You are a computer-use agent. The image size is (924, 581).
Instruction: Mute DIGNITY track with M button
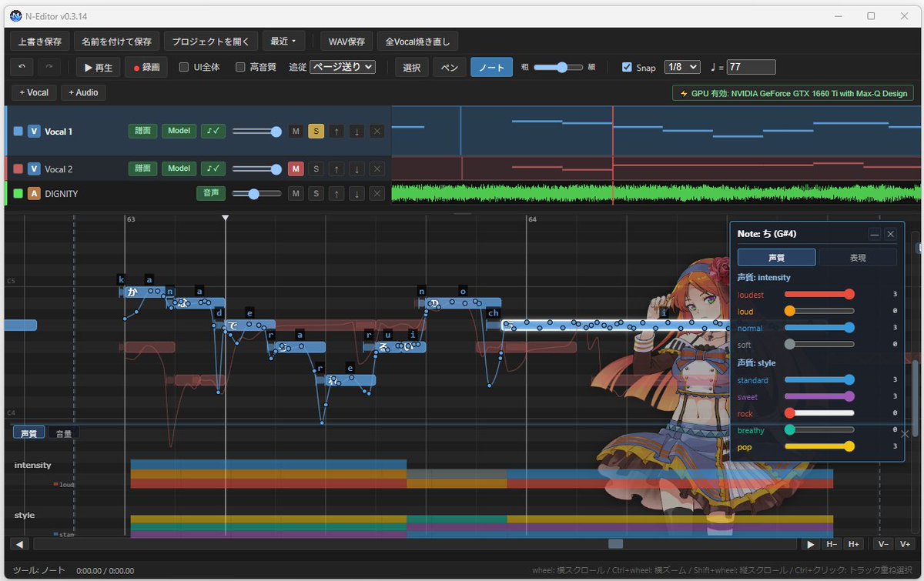tap(296, 194)
